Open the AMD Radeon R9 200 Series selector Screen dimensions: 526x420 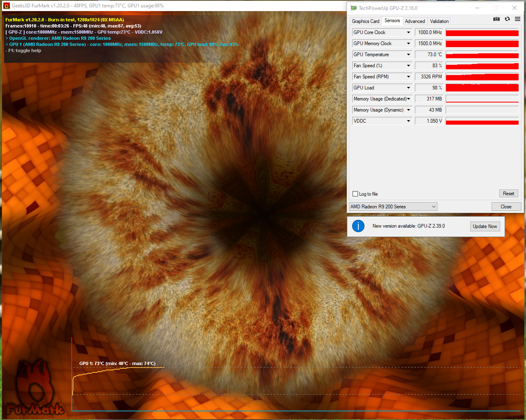[393, 207]
